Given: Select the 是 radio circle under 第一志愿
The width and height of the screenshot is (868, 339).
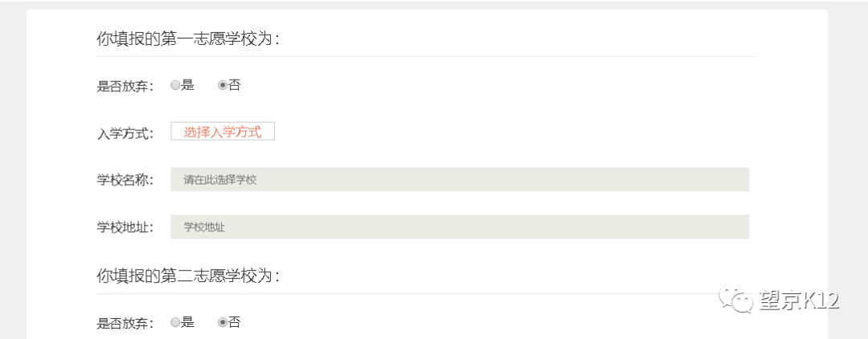Looking at the screenshot, I should (x=175, y=85).
